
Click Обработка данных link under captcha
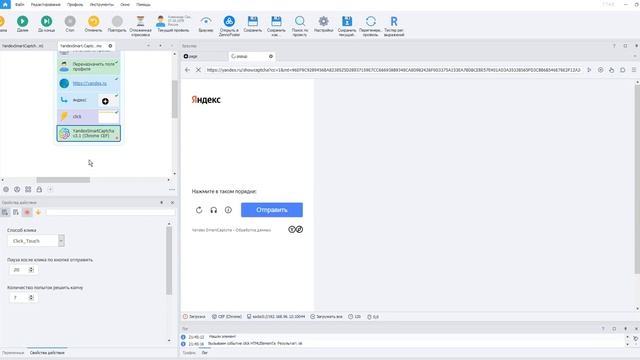[x=253, y=230]
